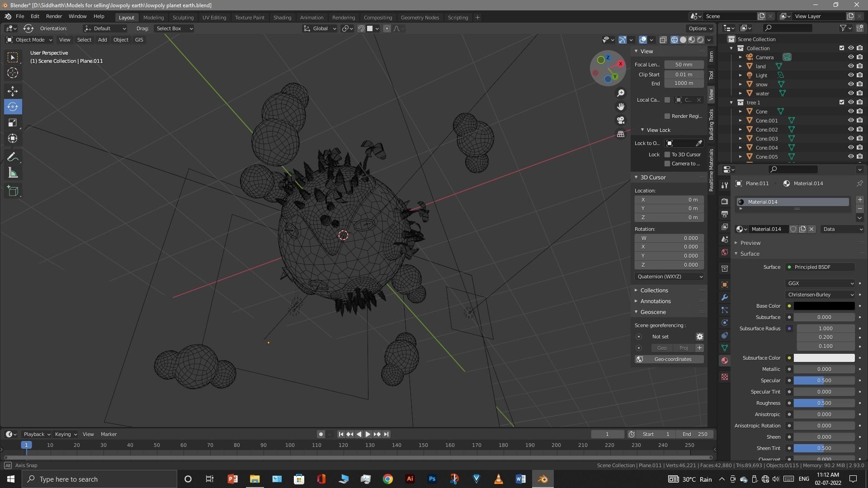Select the Measure ruler tool
The image size is (868, 488).
[x=13, y=173]
